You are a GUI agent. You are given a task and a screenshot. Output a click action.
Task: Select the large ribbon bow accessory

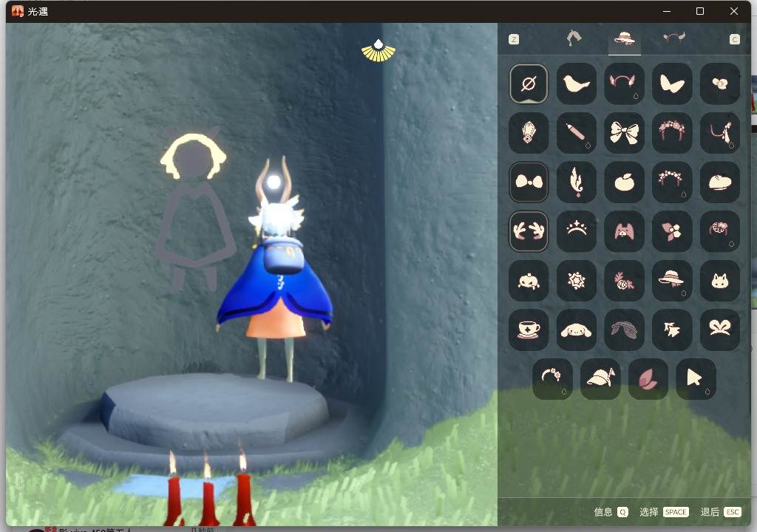pyautogui.click(x=624, y=133)
